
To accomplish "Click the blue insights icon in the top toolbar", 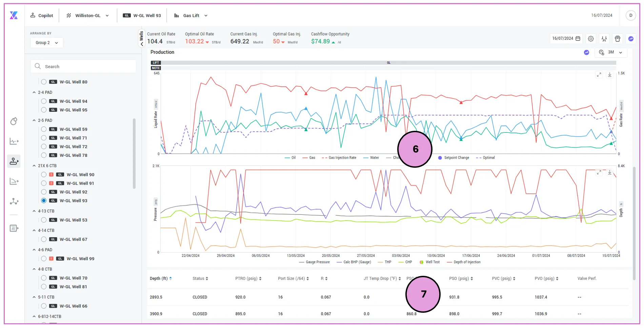I will tap(631, 39).
